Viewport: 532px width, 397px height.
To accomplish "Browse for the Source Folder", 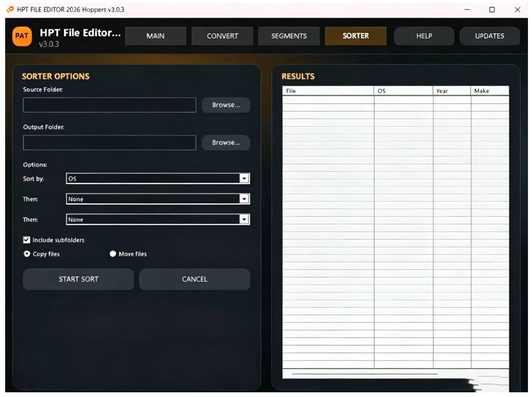I will tap(226, 105).
